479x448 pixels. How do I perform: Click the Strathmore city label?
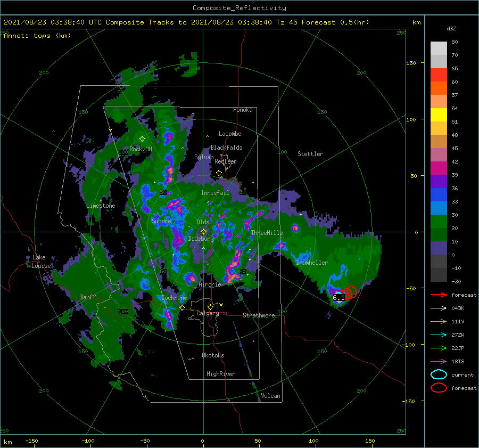259,315
